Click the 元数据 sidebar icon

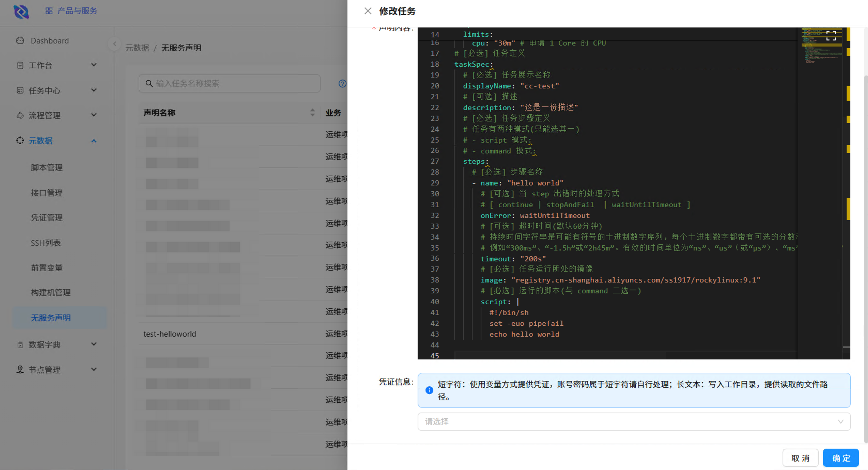pos(20,140)
